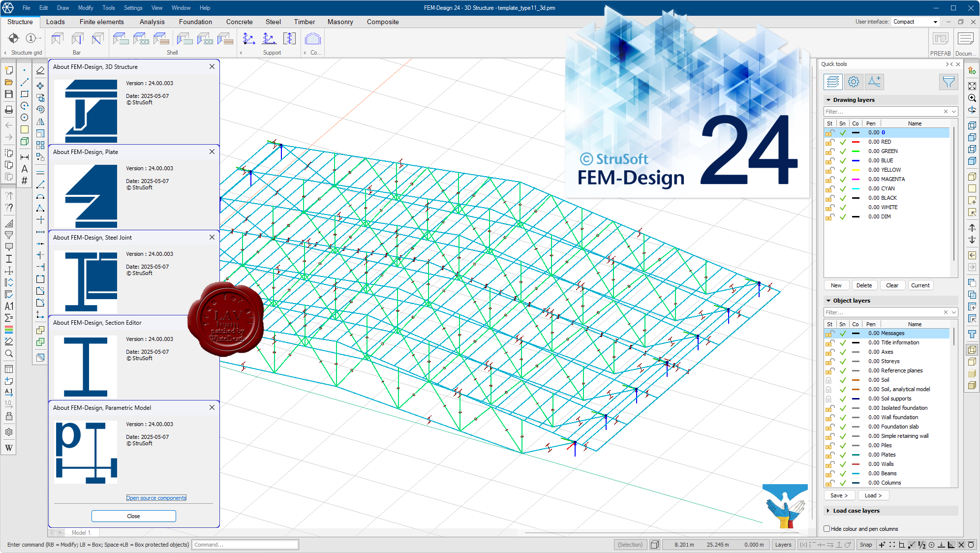This screenshot has height=553, width=980.
Task: Toggle lock status of BLUE drawing layer
Action: 829,160
